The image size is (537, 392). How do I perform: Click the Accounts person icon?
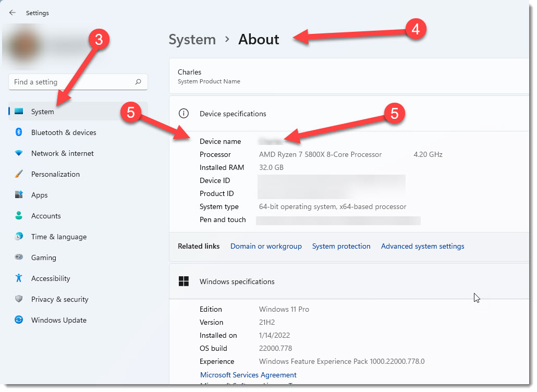[19, 216]
